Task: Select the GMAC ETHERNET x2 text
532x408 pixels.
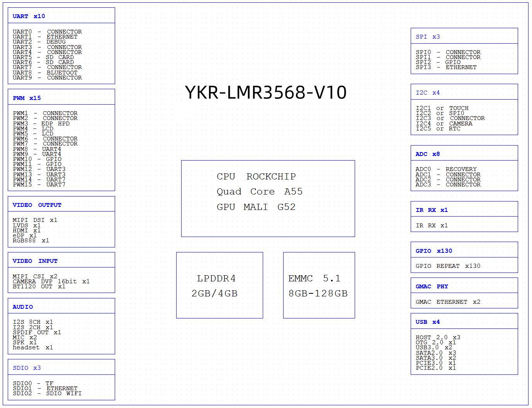Action: [448, 302]
